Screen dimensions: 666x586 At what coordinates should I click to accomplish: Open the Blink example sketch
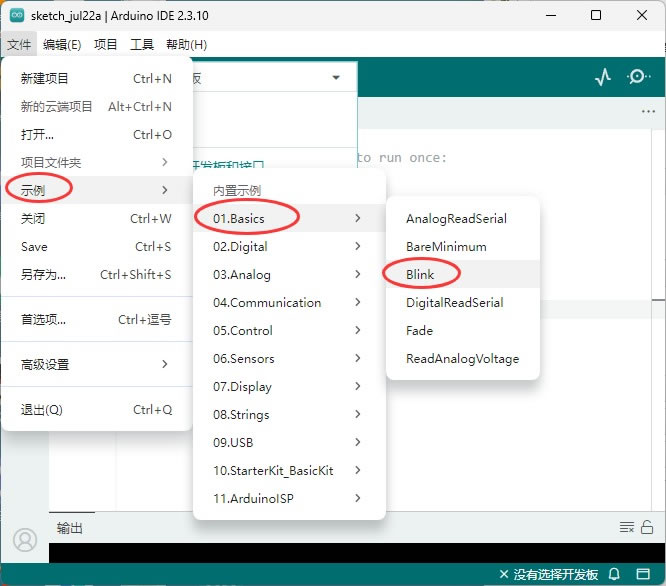coord(463,274)
